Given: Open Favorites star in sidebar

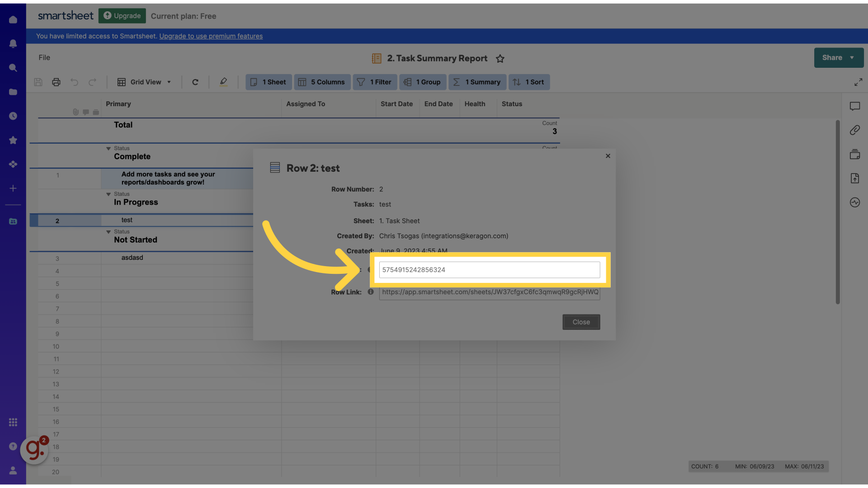Looking at the screenshot, I should click(13, 140).
